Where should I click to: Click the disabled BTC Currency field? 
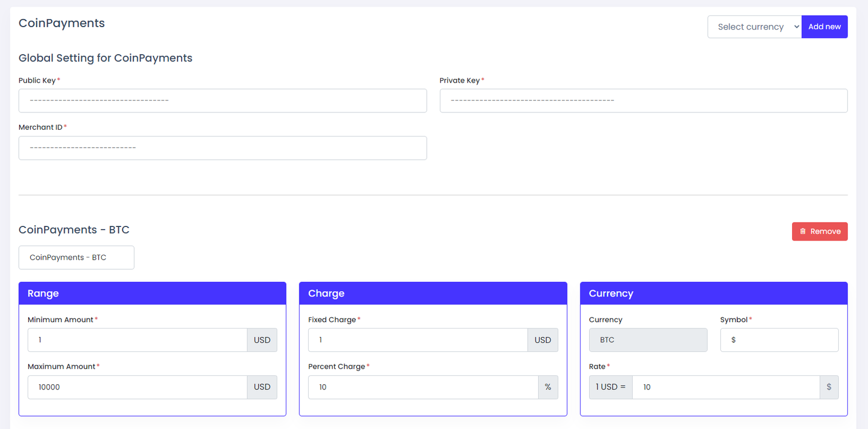coord(648,340)
